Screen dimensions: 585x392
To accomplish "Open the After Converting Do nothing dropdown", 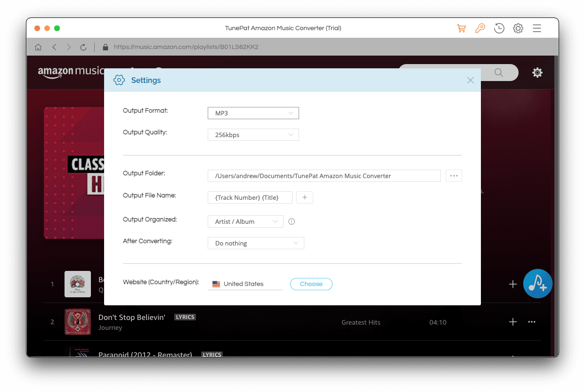I will point(256,243).
